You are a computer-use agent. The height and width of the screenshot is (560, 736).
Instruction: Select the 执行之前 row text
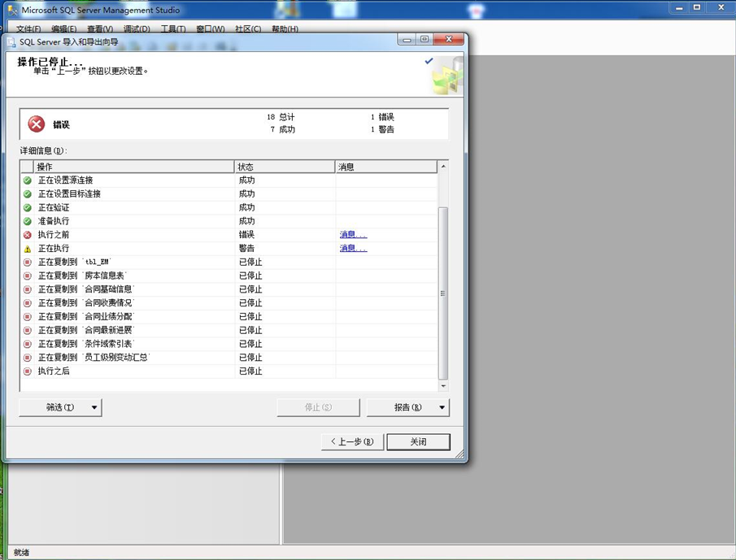54,235
